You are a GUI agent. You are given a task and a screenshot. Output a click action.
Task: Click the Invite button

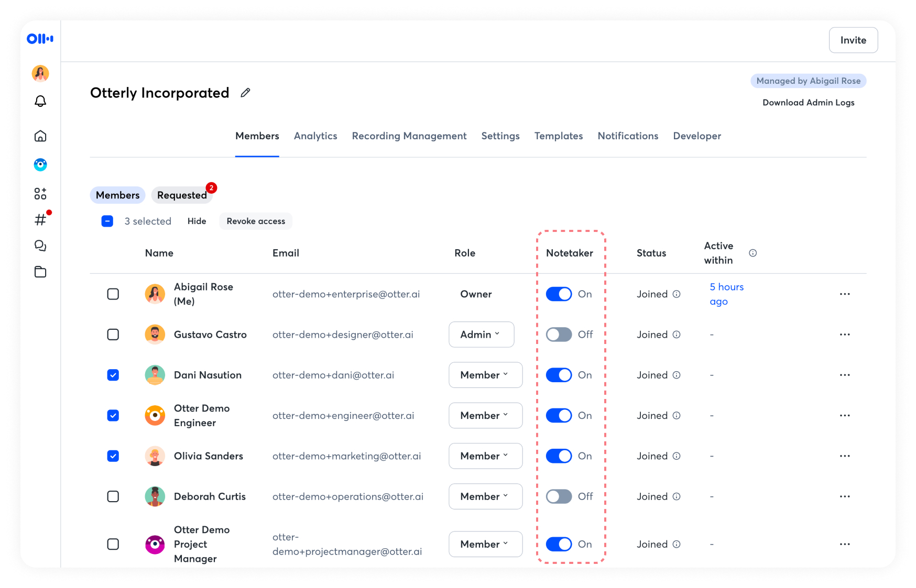coord(853,40)
